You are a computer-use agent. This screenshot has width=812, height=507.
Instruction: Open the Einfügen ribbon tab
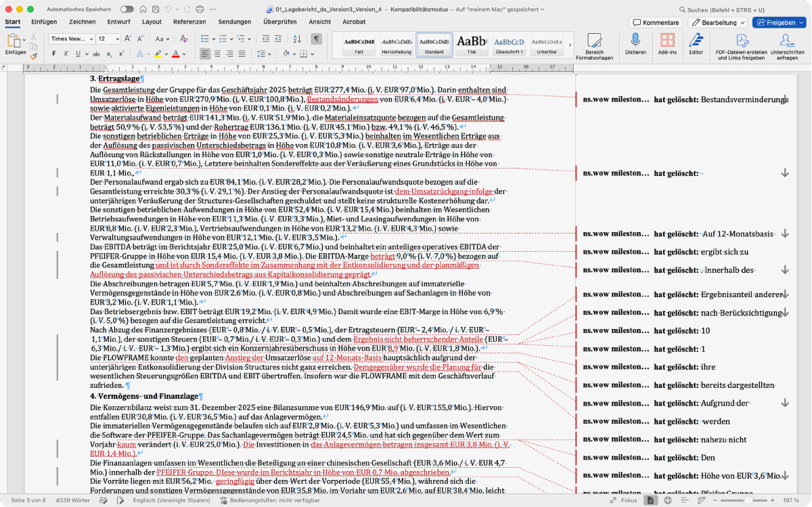pos(44,22)
